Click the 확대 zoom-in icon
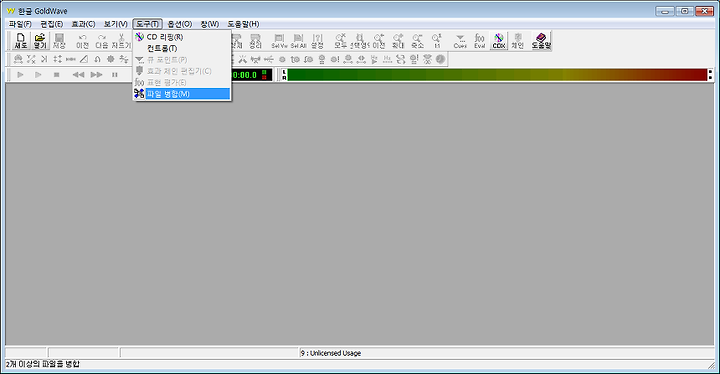Screen dimensions: 720x374 (398, 40)
